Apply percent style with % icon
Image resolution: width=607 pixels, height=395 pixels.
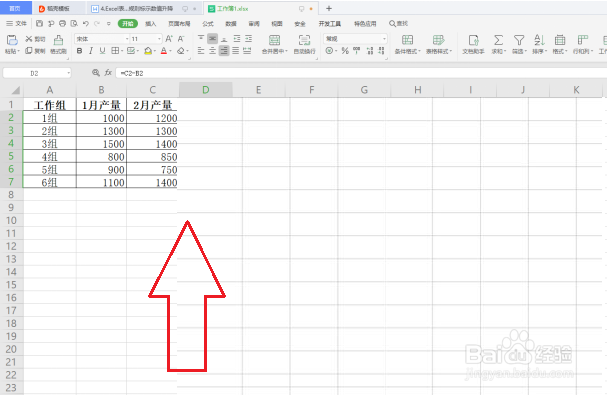[345, 51]
